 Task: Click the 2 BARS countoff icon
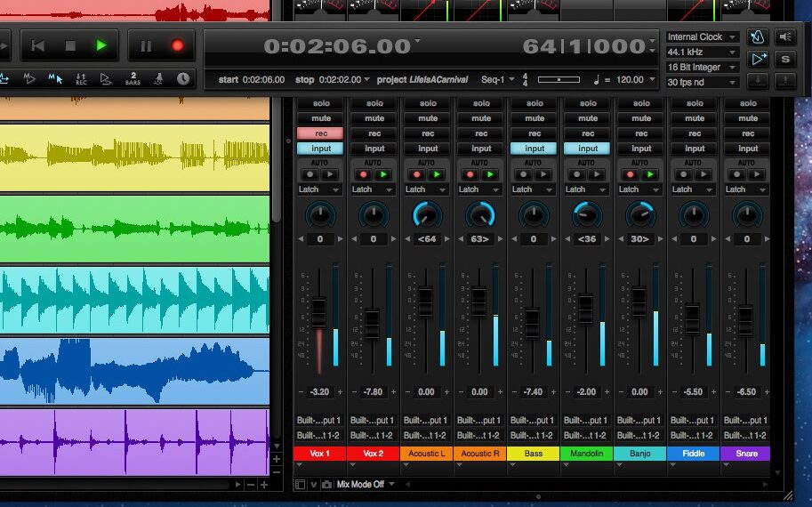point(133,78)
